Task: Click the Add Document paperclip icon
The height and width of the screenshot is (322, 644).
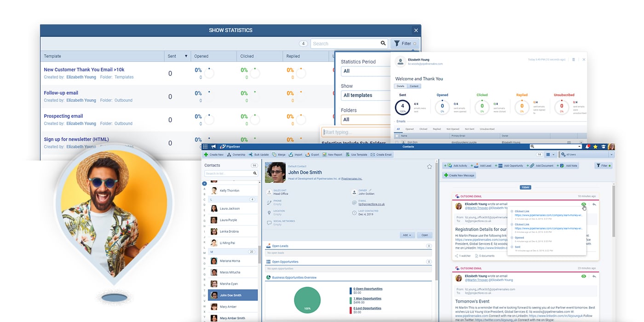Action: 532,165
